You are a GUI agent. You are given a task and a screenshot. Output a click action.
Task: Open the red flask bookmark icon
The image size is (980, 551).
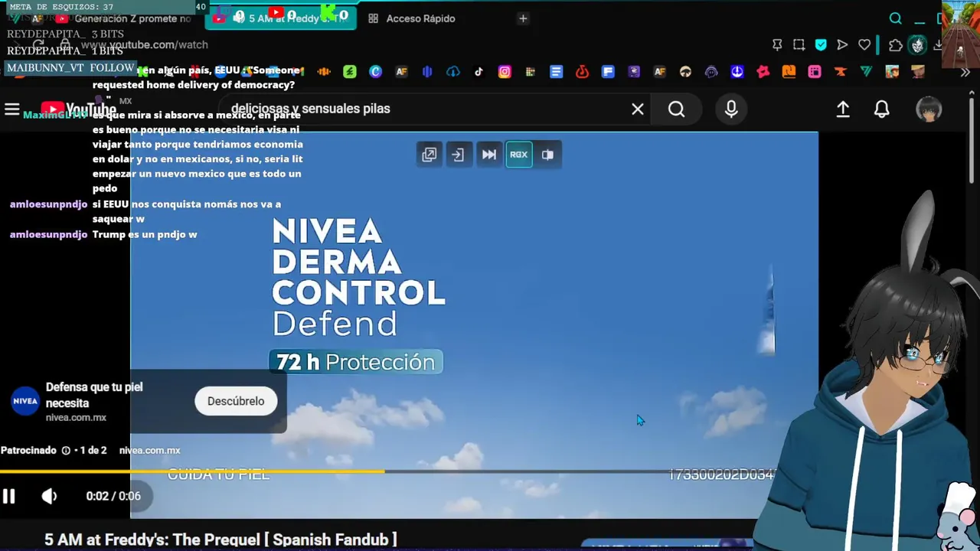point(582,72)
